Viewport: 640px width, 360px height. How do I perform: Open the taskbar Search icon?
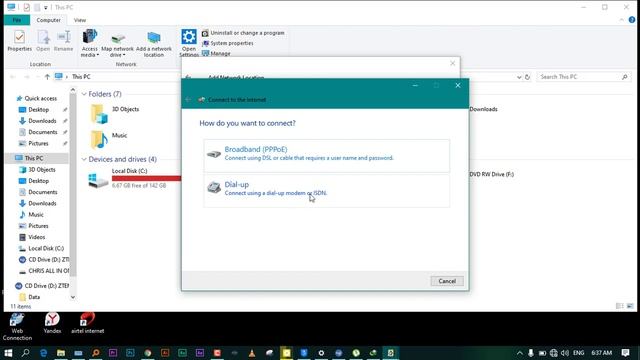click(x=26, y=353)
